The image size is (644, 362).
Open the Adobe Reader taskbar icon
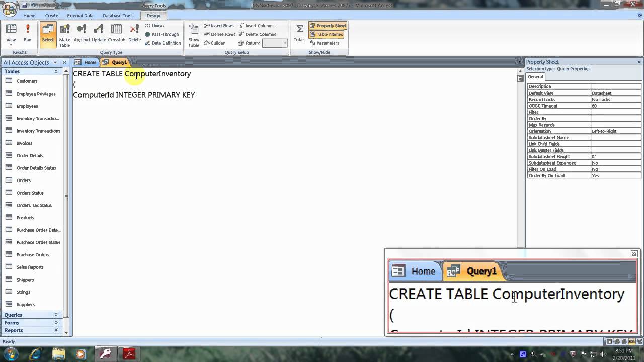click(129, 354)
